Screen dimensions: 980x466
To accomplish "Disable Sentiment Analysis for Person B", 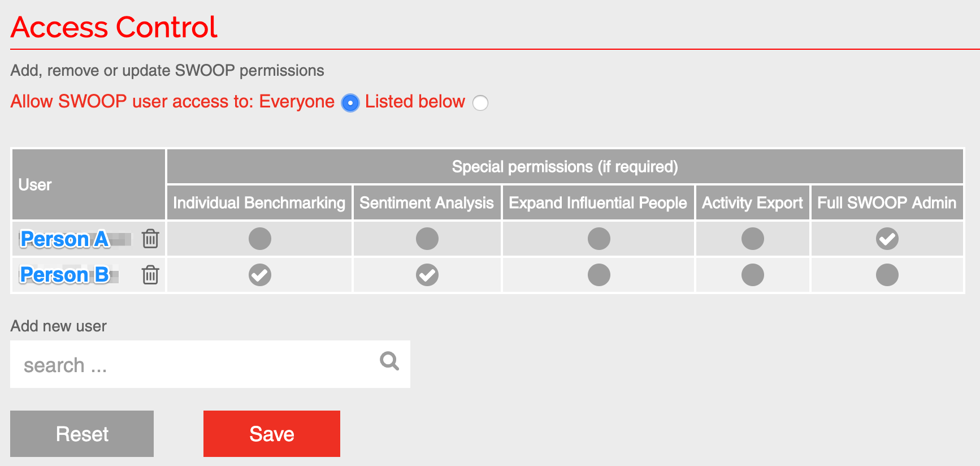I will click(x=427, y=275).
